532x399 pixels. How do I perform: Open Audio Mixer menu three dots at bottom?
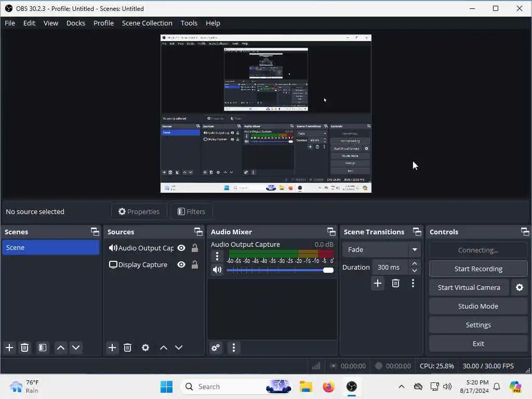(234, 348)
